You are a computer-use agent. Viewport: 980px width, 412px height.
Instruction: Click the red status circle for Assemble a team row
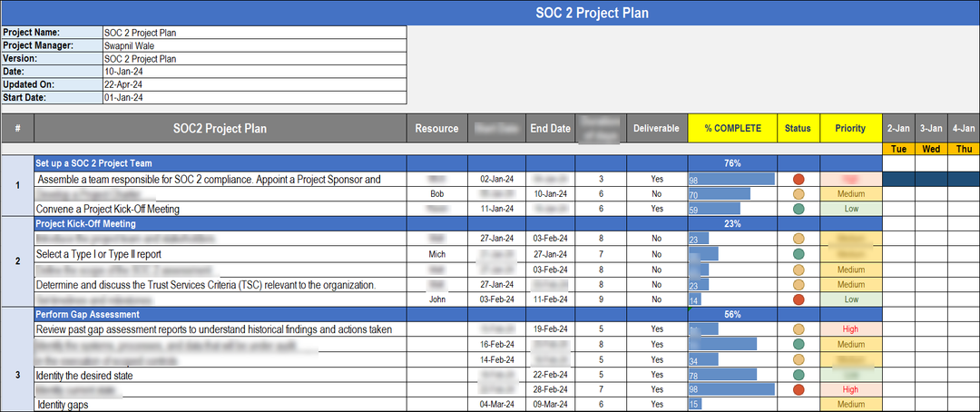(x=799, y=180)
